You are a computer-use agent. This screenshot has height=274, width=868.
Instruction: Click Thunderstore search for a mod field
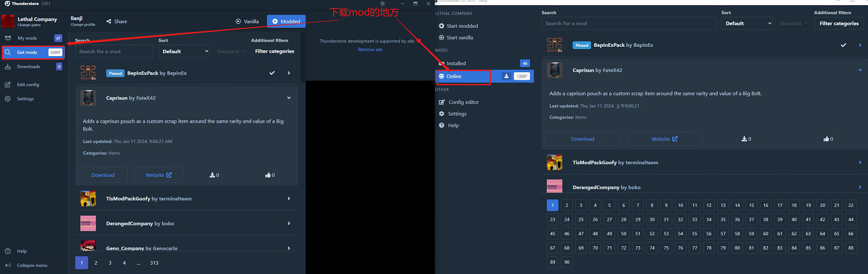114,51
